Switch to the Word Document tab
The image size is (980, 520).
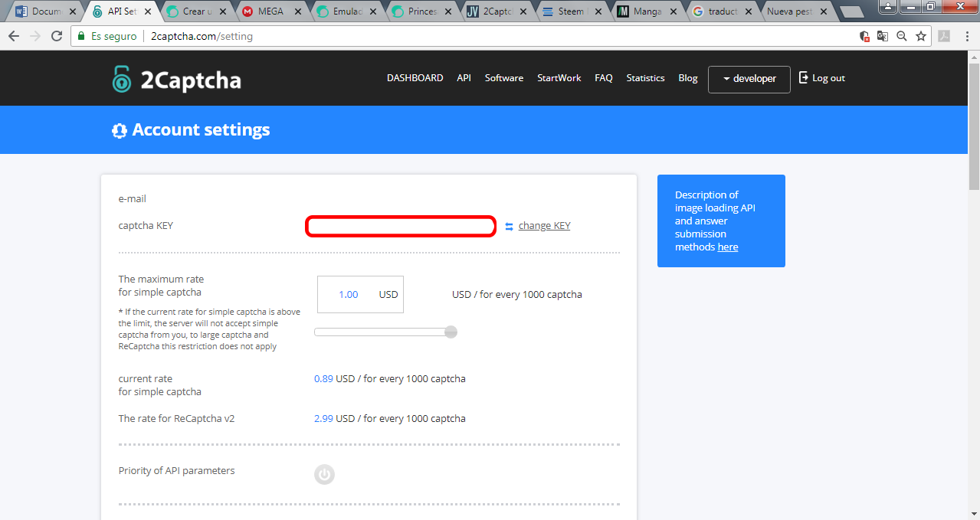pos(46,12)
